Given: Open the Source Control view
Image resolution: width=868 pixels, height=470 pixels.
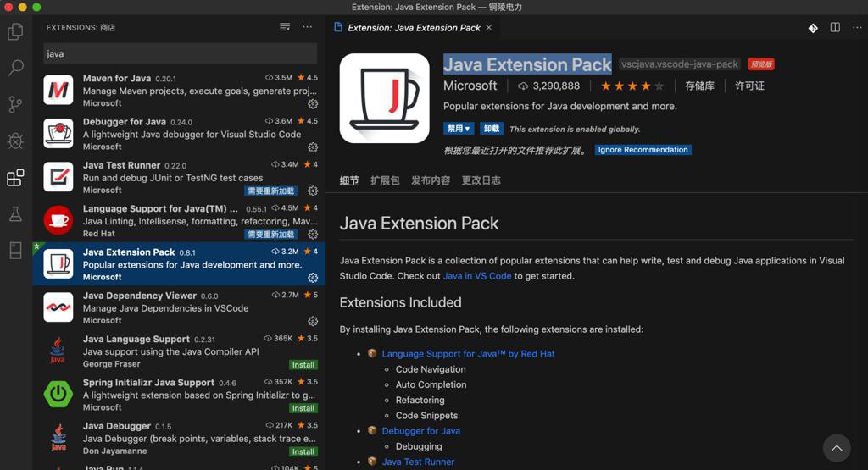Looking at the screenshot, I should click(x=15, y=104).
